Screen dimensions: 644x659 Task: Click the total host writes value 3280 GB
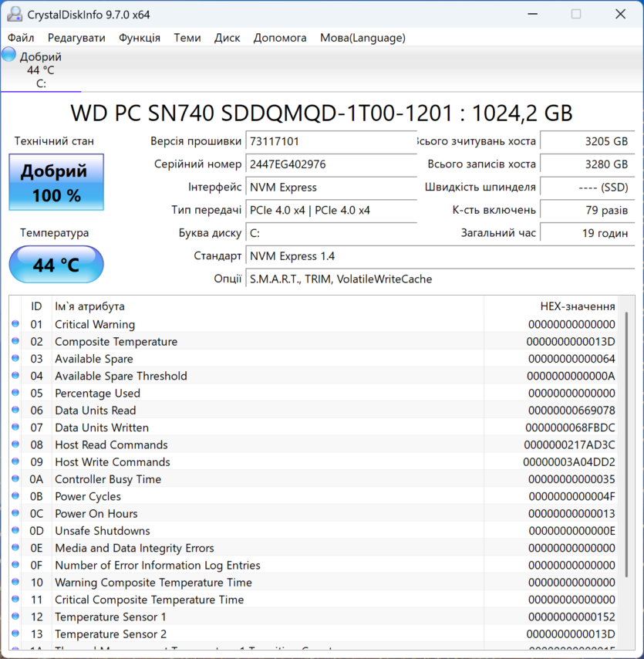[587, 164]
